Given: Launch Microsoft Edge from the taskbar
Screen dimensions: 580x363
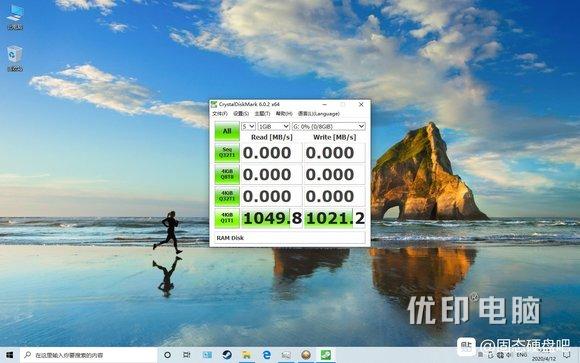Looking at the screenshot, I should coord(266,355).
